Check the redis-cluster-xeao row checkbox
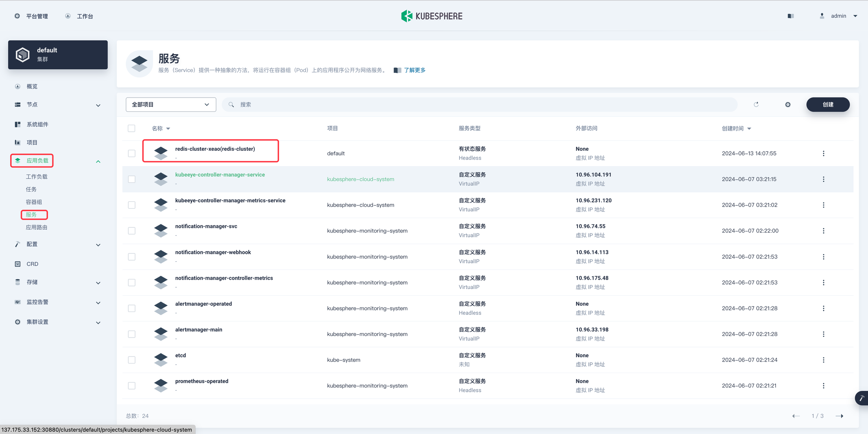 (x=131, y=153)
